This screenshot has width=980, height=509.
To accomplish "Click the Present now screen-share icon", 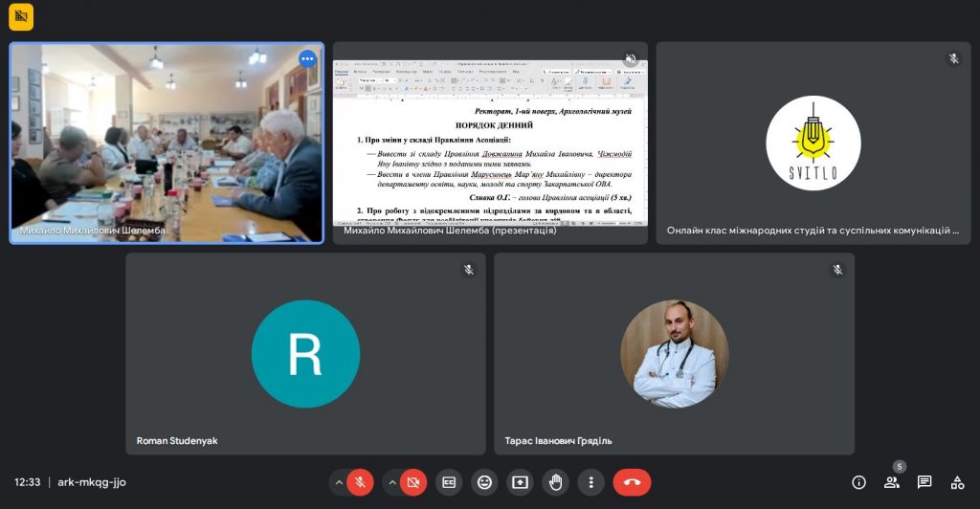I will [520, 482].
